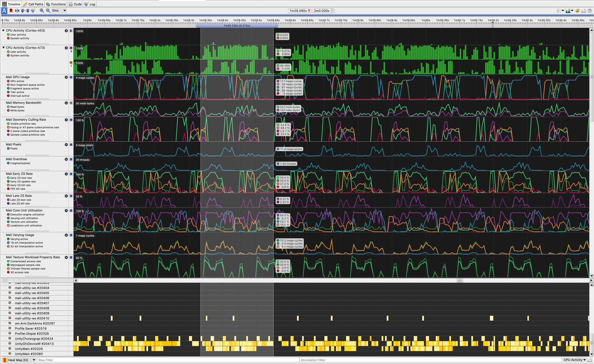
Task: Click the help question mark icon
Action: (x=590, y=11)
